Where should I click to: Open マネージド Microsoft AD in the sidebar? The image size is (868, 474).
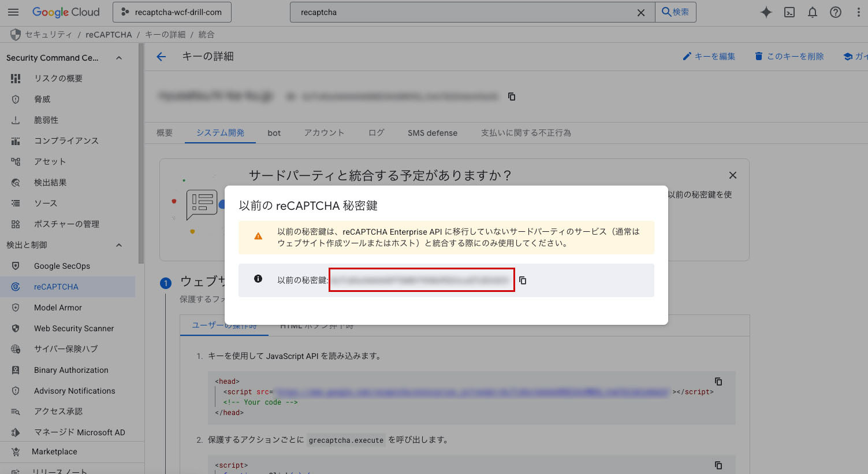68,432
